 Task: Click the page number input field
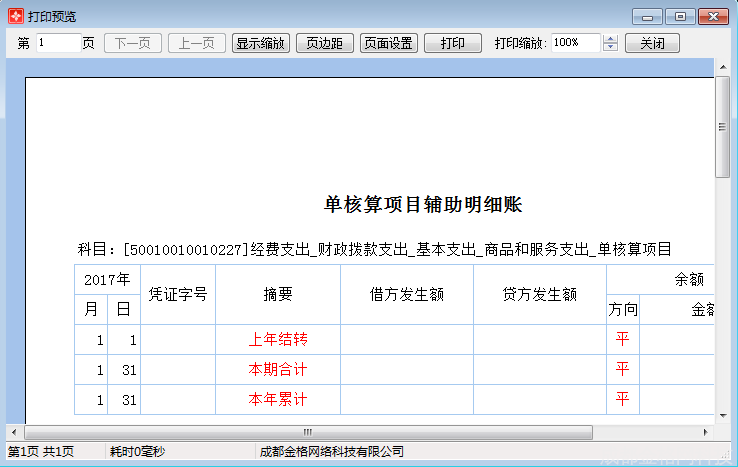(x=58, y=43)
